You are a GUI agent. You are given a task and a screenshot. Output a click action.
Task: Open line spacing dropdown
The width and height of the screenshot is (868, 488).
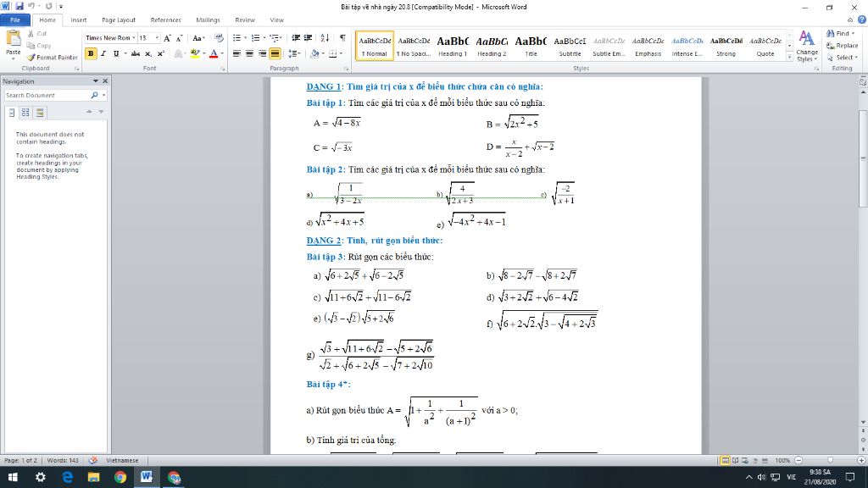click(x=294, y=53)
